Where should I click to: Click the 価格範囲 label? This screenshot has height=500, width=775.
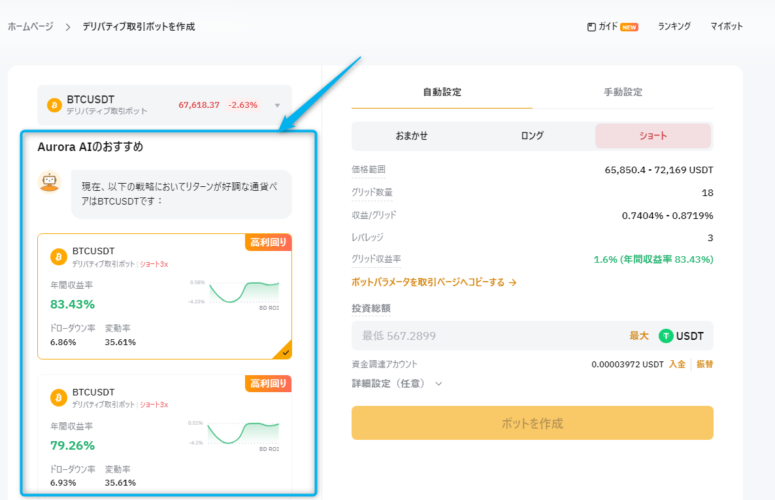[368, 169]
